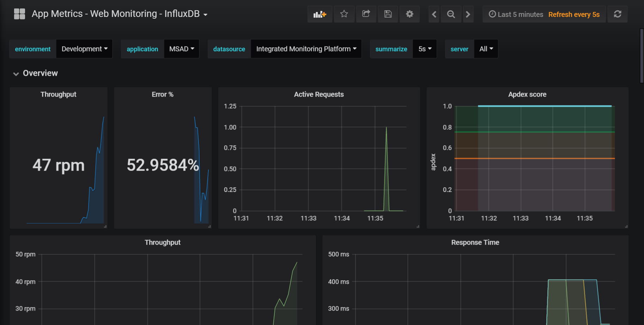Screen dimensions: 644x325
Task: Star this dashboard as favorite
Action: pos(344,14)
